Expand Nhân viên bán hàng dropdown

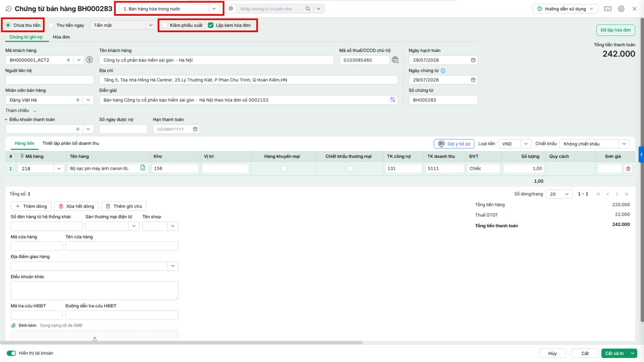click(x=88, y=100)
